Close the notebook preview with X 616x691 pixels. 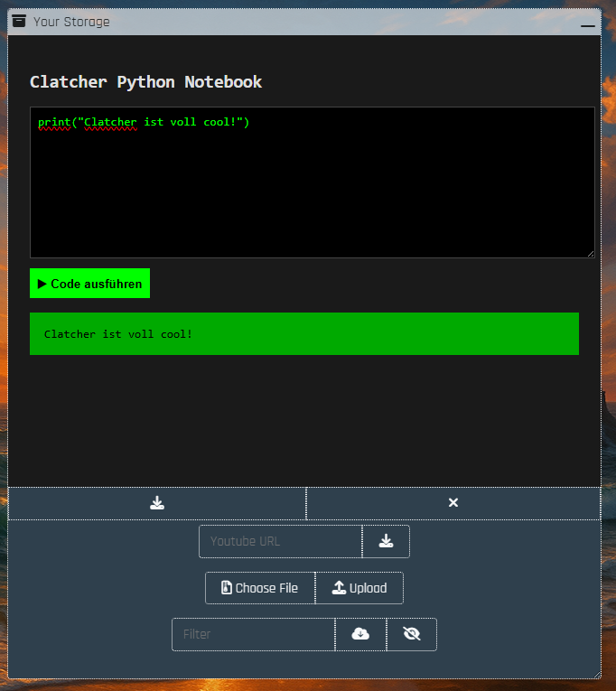[453, 503]
